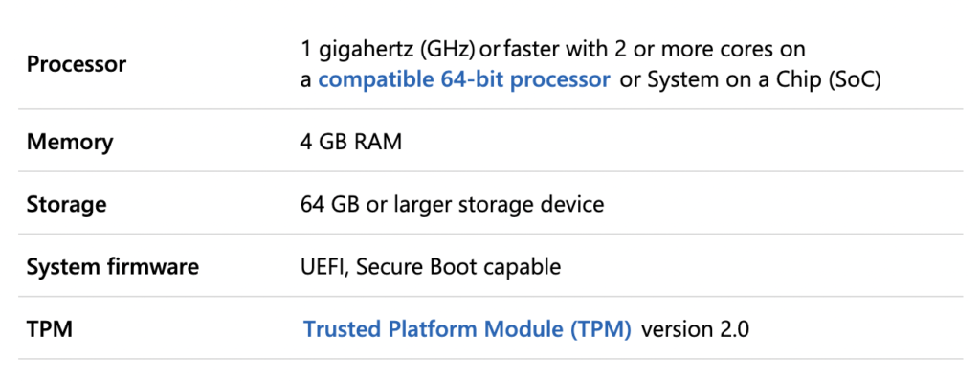
Task: Click the 64 GB text in Storage row
Action: (x=331, y=205)
